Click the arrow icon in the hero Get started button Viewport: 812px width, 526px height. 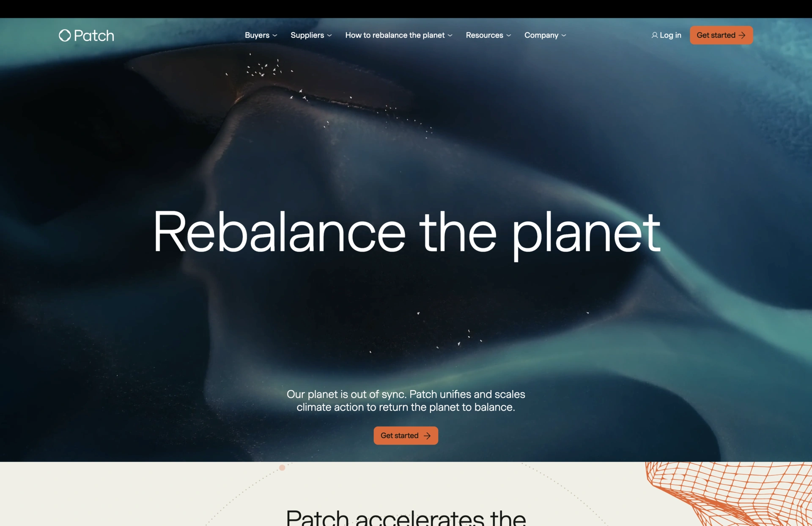(x=427, y=435)
